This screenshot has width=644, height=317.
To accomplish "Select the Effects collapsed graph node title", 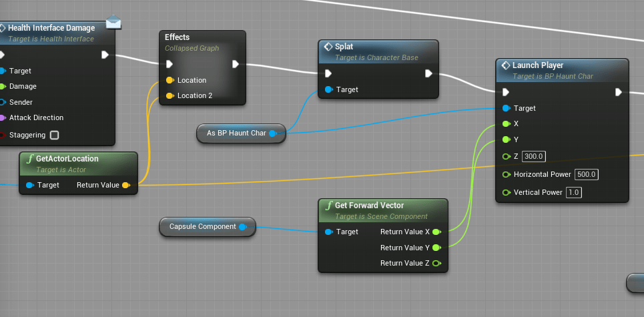I will tap(178, 37).
